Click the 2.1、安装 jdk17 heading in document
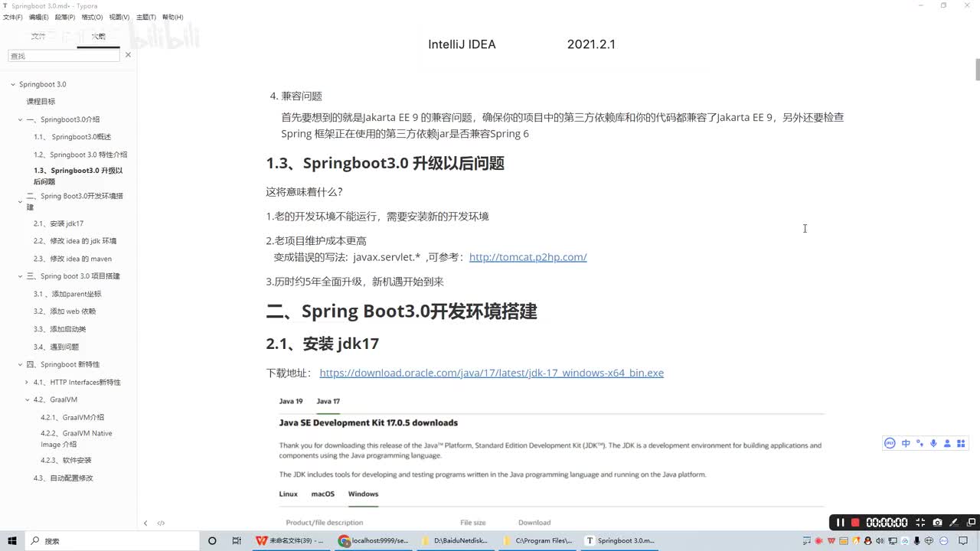The width and height of the screenshot is (980, 551). point(322,344)
